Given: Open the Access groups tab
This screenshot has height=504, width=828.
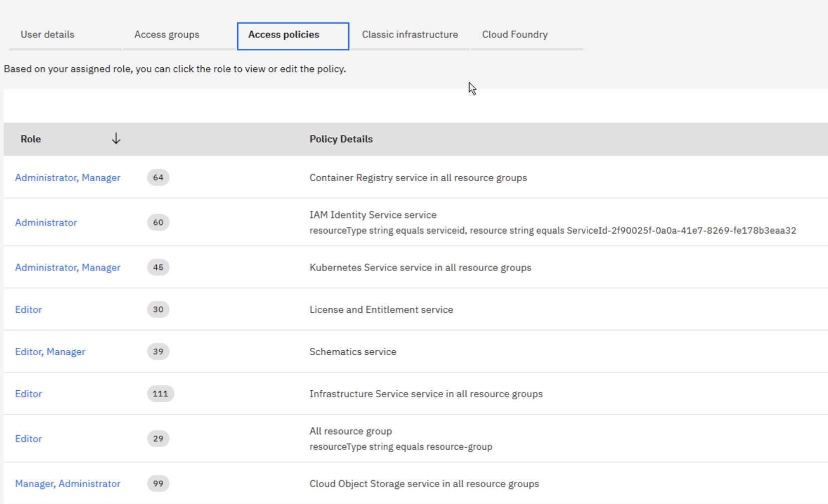Looking at the screenshot, I should [166, 34].
